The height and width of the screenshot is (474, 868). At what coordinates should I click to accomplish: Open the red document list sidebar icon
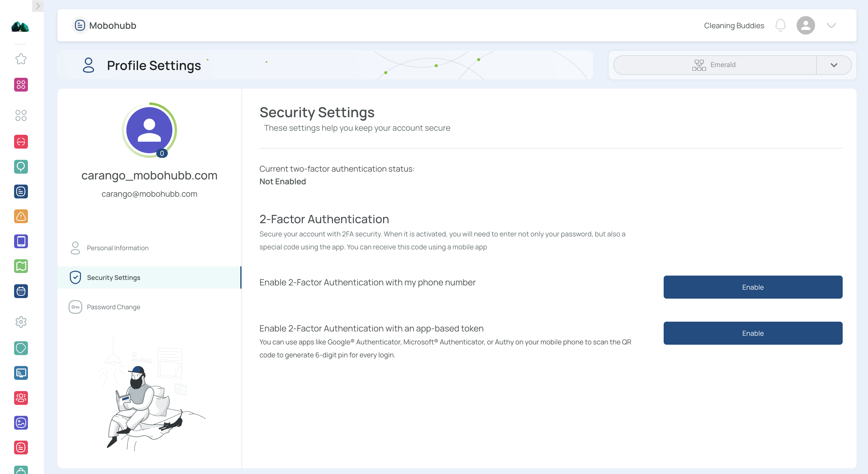[21, 448]
